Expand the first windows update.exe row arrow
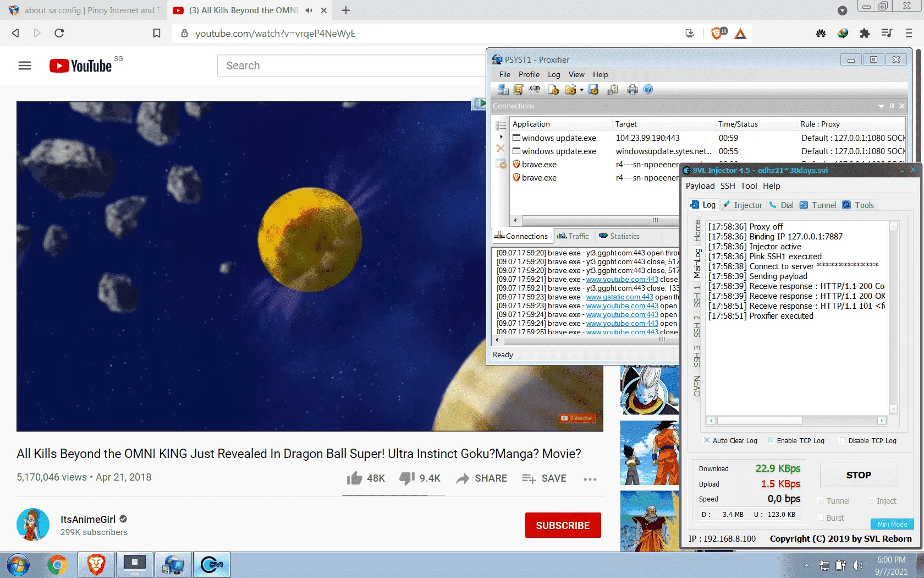 [501, 137]
